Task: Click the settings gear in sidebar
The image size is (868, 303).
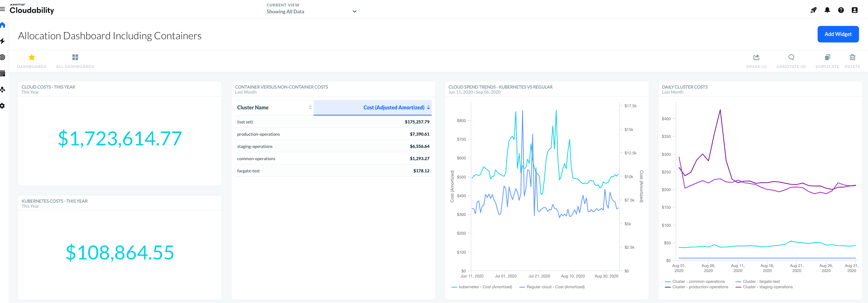Action: 3,106
